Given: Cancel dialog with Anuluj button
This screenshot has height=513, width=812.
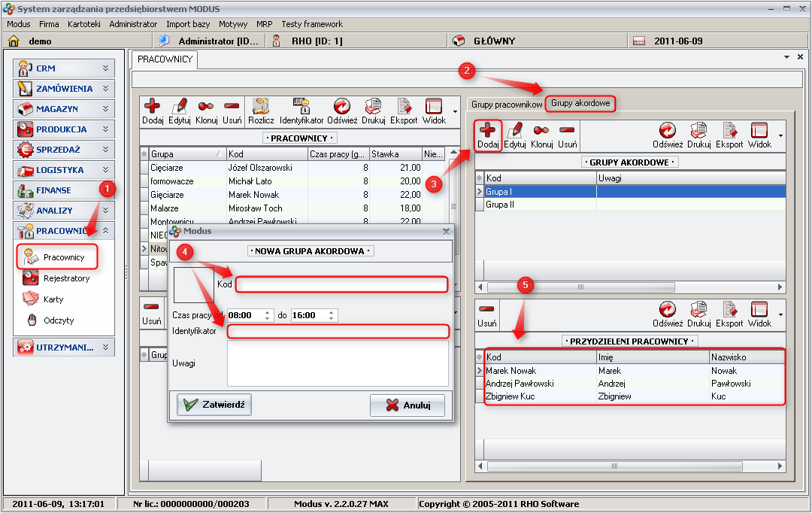Looking at the screenshot, I should tap(408, 405).
